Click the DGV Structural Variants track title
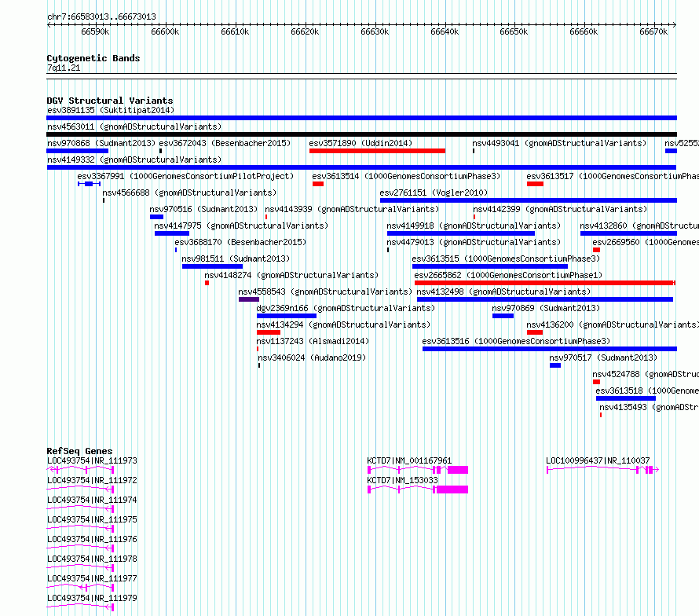The height and width of the screenshot is (616, 699). click(110, 101)
